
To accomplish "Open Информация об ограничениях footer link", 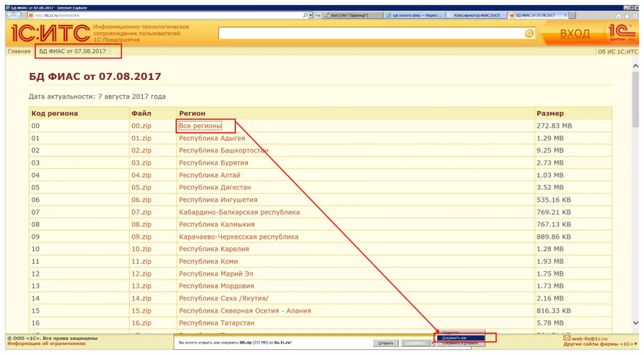I will 46,344.
